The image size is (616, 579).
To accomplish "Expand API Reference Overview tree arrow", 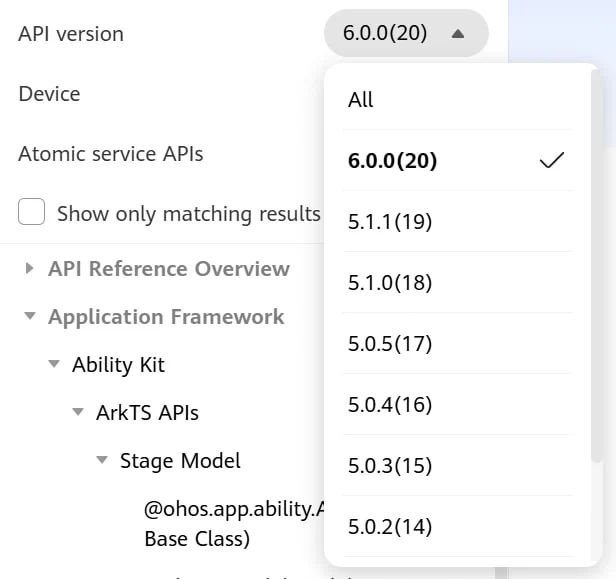I will [x=29, y=268].
